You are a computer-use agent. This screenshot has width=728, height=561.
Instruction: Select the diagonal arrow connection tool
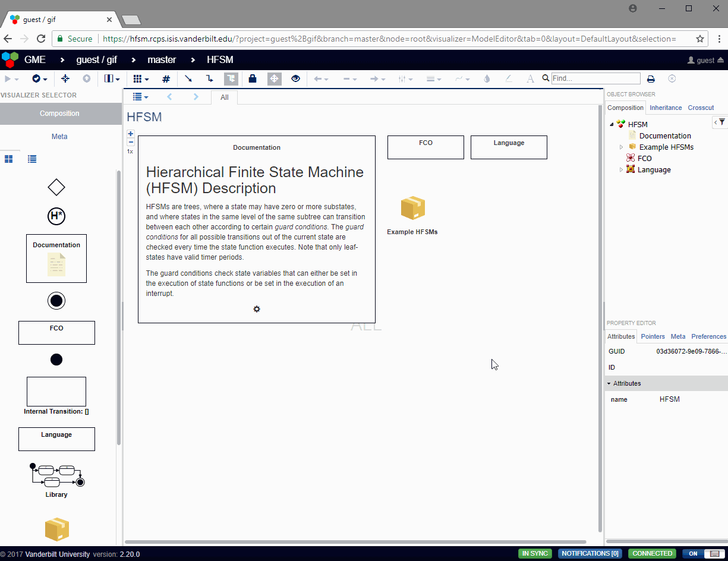188,78
